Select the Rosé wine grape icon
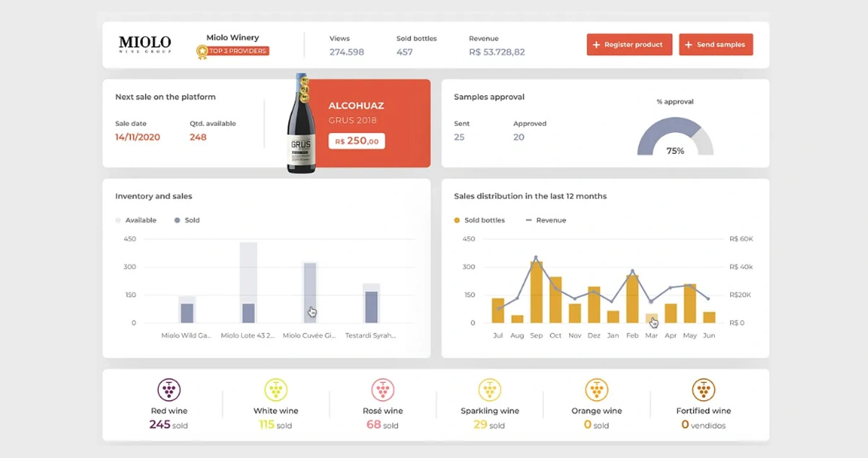The width and height of the screenshot is (868, 458). 383,390
